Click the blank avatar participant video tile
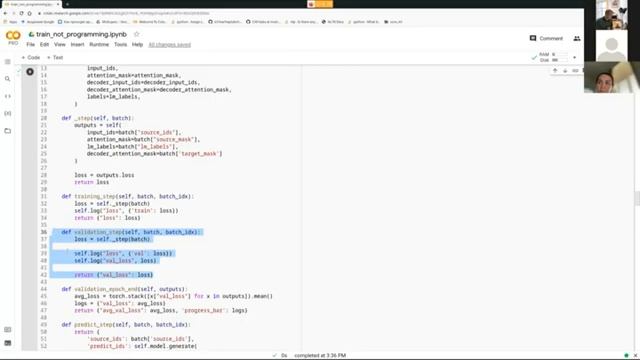The width and height of the screenshot is (640, 360). (611, 46)
